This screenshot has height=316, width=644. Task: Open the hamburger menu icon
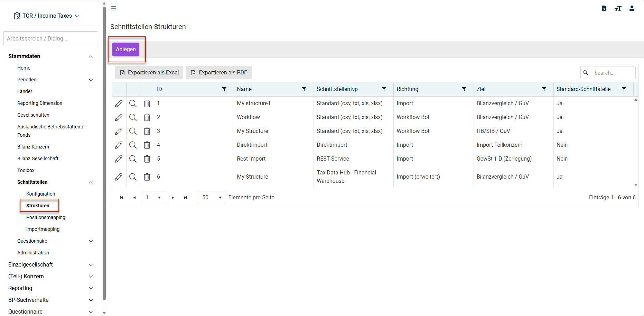(114, 8)
